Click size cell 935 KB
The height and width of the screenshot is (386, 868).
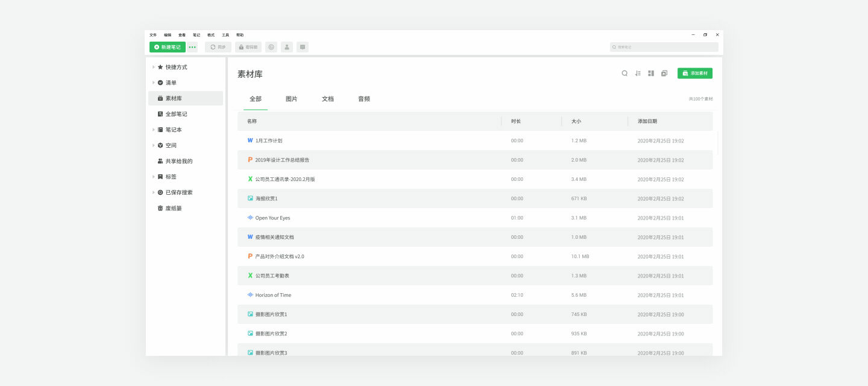pos(579,334)
